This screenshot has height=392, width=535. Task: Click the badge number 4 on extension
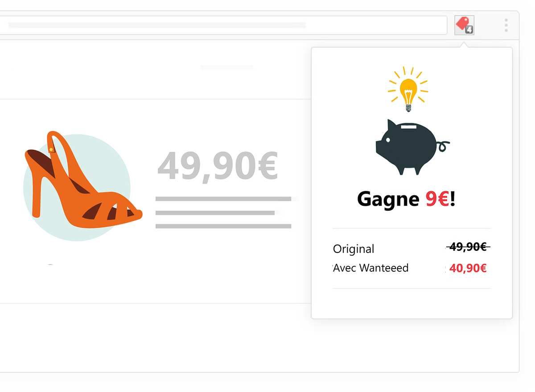[x=469, y=30]
